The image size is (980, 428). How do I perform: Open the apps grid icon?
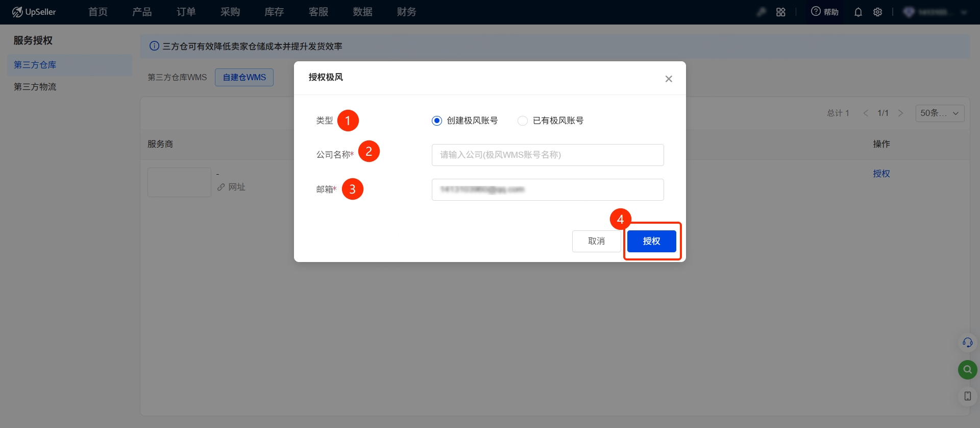(x=780, y=12)
